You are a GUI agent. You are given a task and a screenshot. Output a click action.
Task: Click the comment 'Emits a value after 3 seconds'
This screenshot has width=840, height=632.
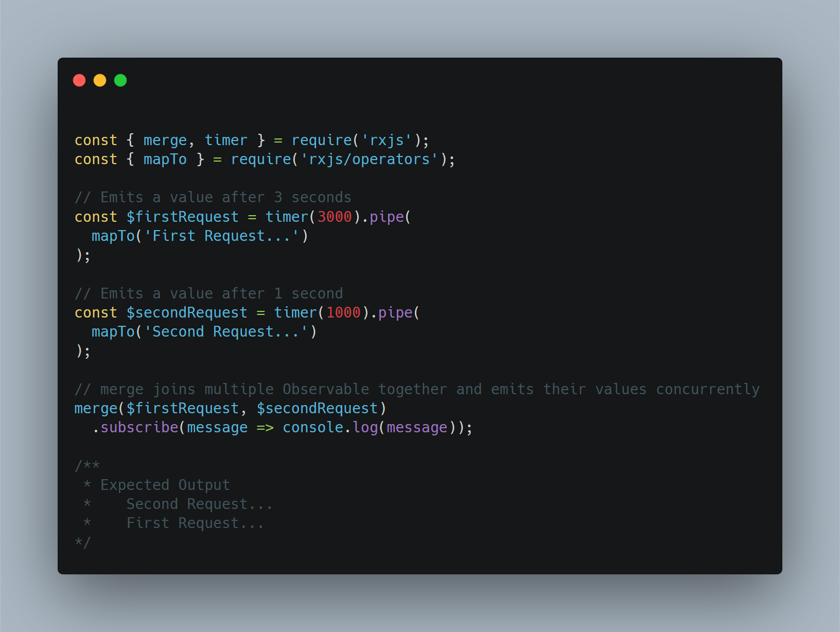(213, 197)
